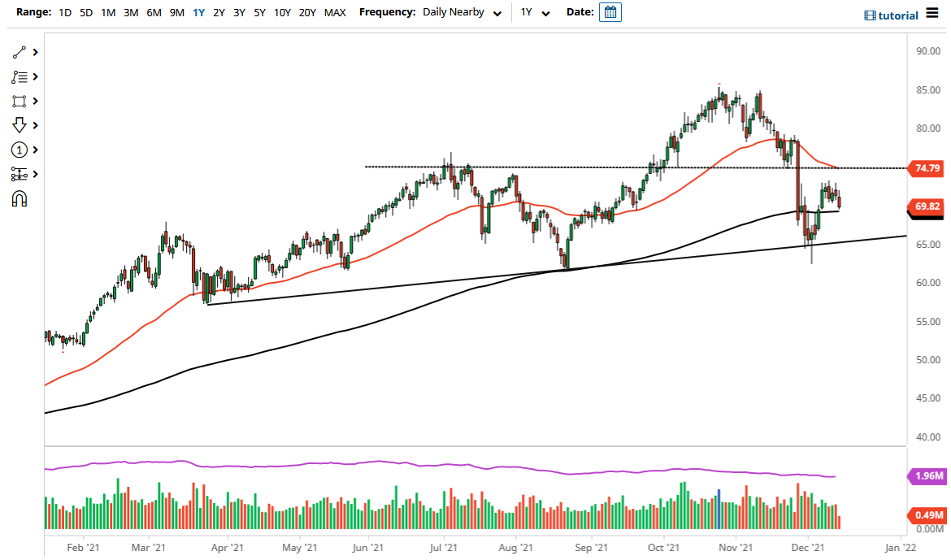Click the 5Y range button

[x=258, y=12]
